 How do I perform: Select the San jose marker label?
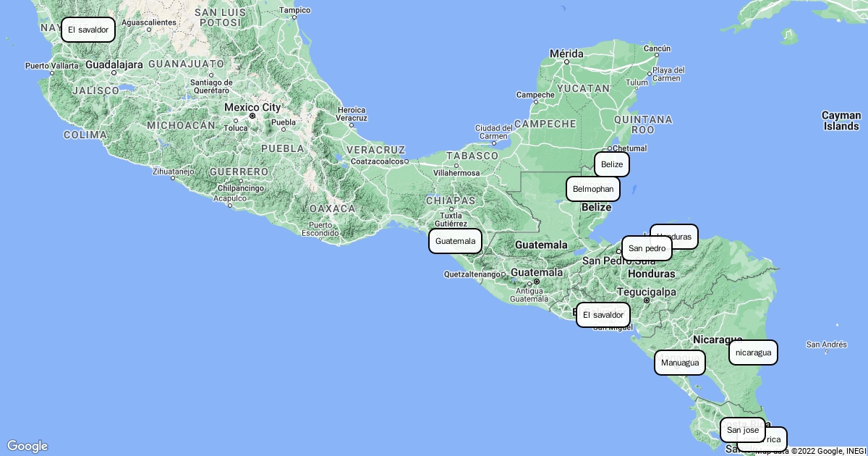click(742, 430)
